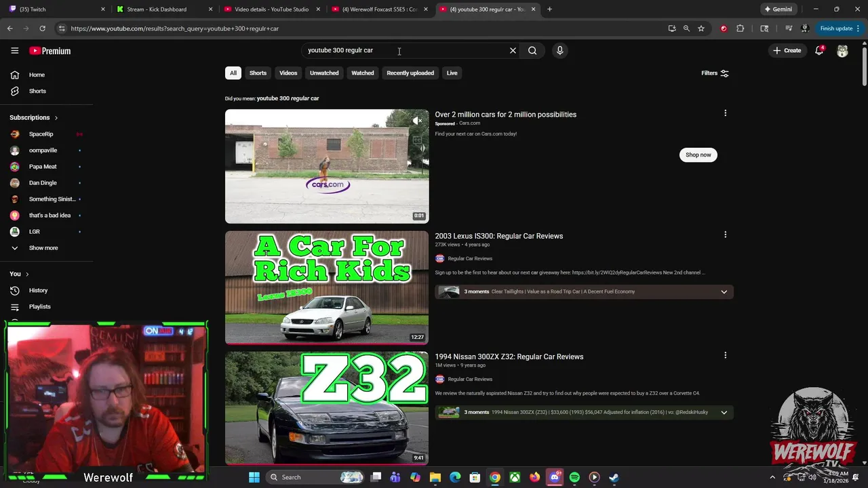The width and height of the screenshot is (868, 488).
Task: Switch to the YouTube Studio video details tab
Action: [270, 9]
